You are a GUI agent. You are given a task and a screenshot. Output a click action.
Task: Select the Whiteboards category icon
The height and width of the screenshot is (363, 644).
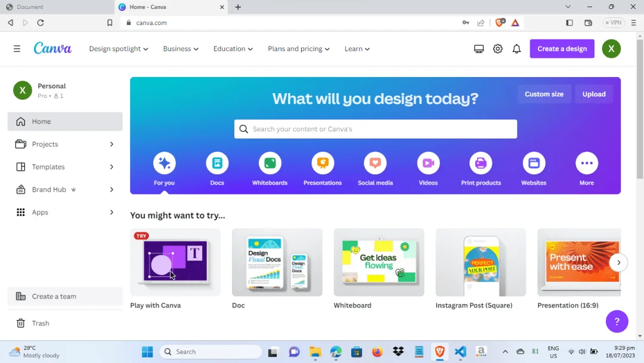tap(270, 163)
